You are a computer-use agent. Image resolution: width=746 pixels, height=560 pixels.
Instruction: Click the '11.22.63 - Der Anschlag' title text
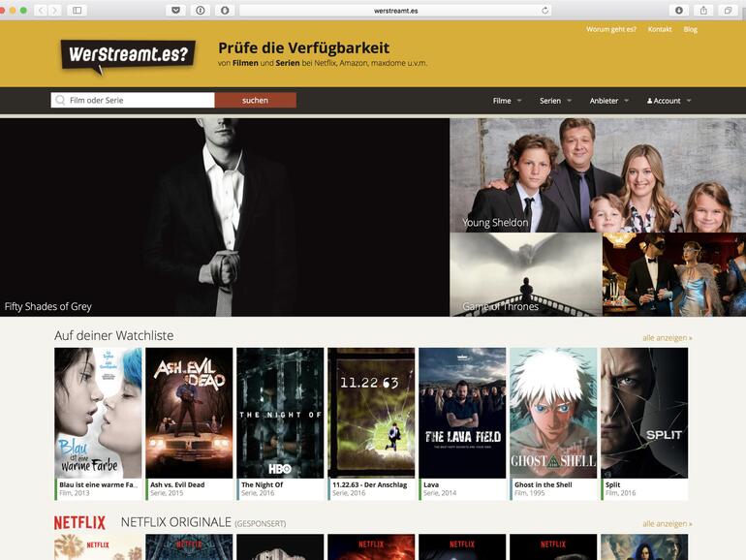pyautogui.click(x=370, y=484)
